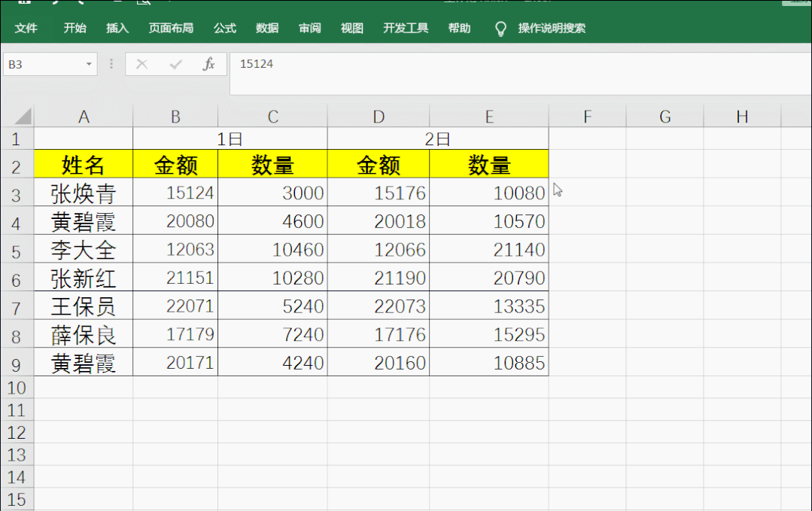Screen dimensions: 812x511
Task: Select column H header
Action: click(x=742, y=117)
